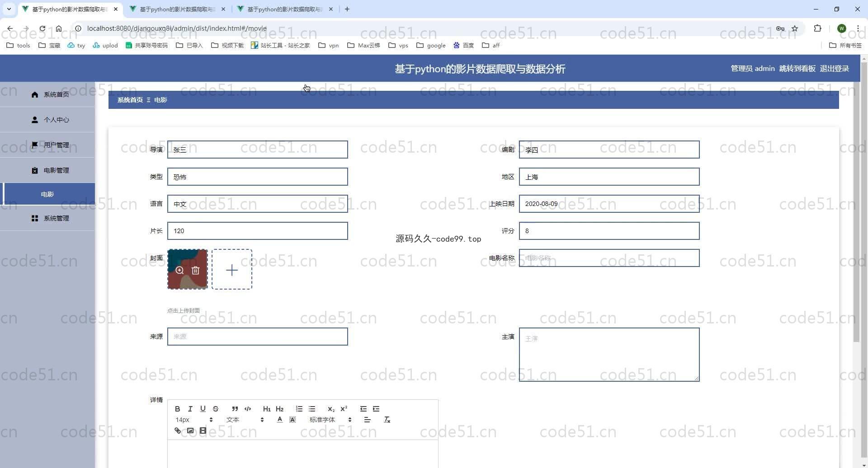Delete the uploaded cover image
868x468 pixels.
(x=195, y=270)
